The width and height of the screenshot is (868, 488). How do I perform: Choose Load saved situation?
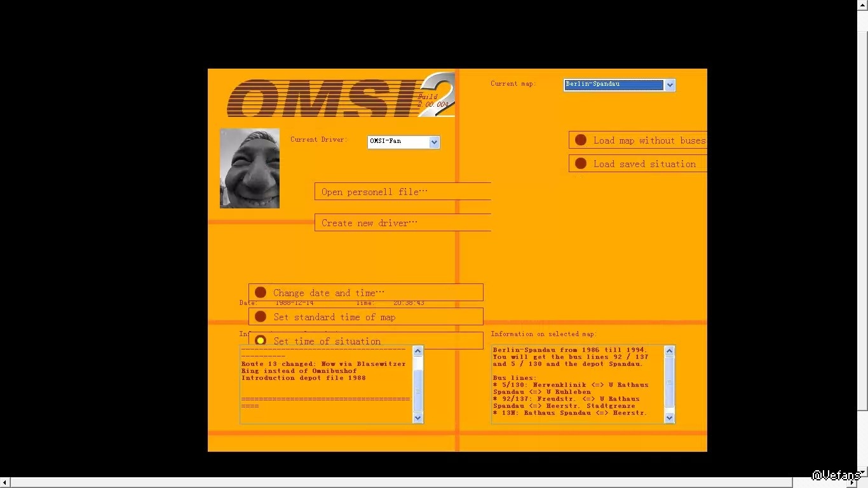(638, 164)
